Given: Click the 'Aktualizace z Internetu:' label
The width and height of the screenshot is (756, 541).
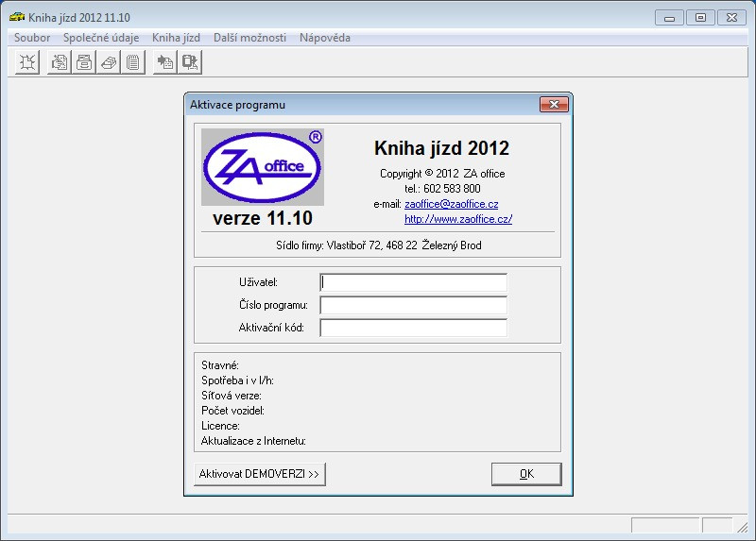Looking at the screenshot, I should click(x=253, y=441).
